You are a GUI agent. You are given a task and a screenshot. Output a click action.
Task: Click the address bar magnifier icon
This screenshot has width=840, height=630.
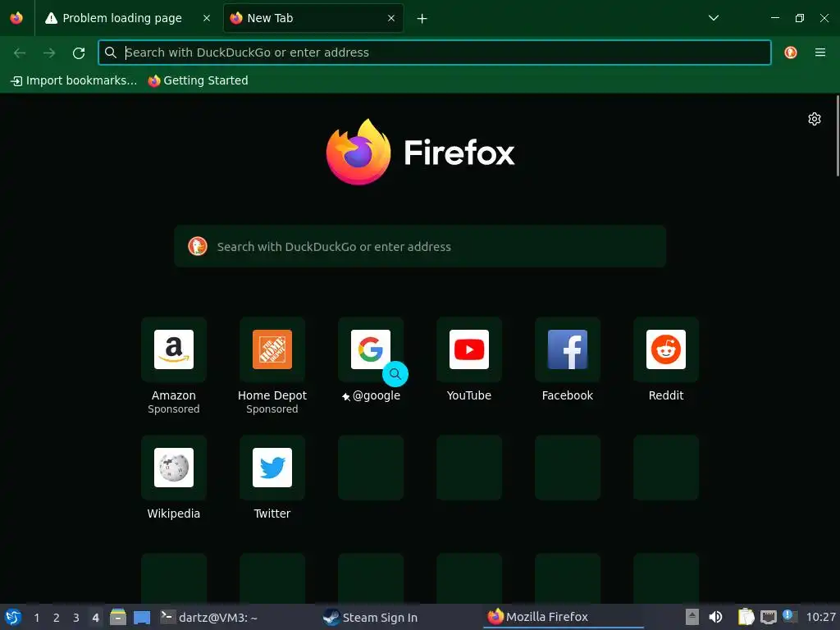pyautogui.click(x=111, y=52)
